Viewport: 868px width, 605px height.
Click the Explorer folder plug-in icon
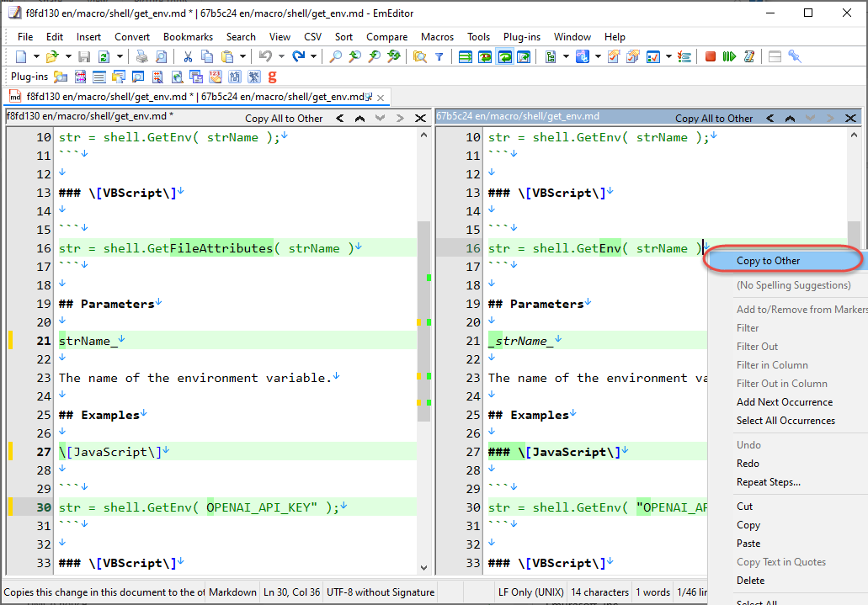click(x=61, y=77)
